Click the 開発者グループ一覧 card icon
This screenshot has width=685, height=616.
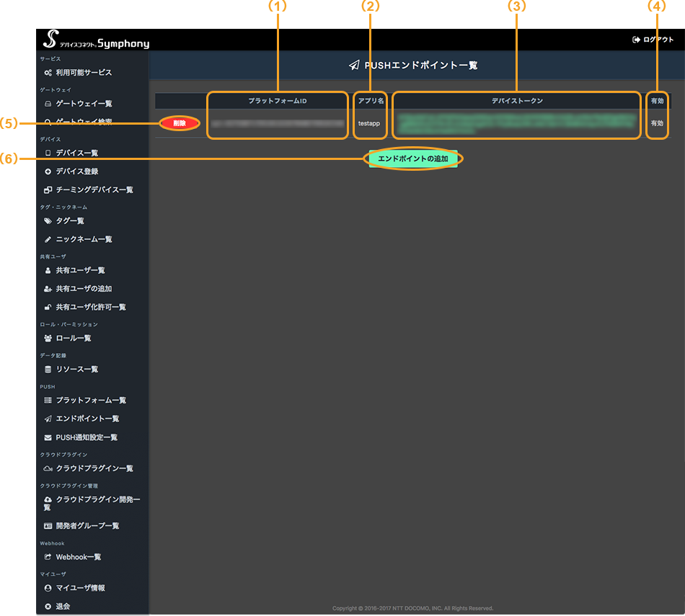[x=48, y=526]
